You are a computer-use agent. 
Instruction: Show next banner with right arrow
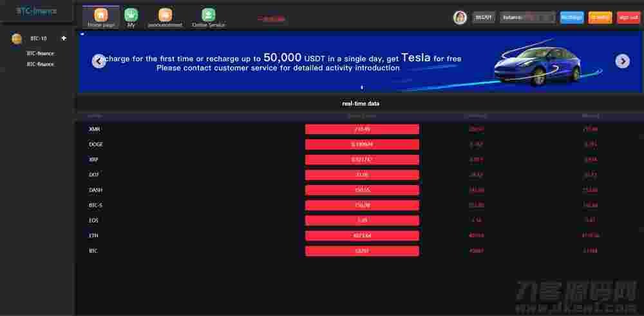click(622, 61)
